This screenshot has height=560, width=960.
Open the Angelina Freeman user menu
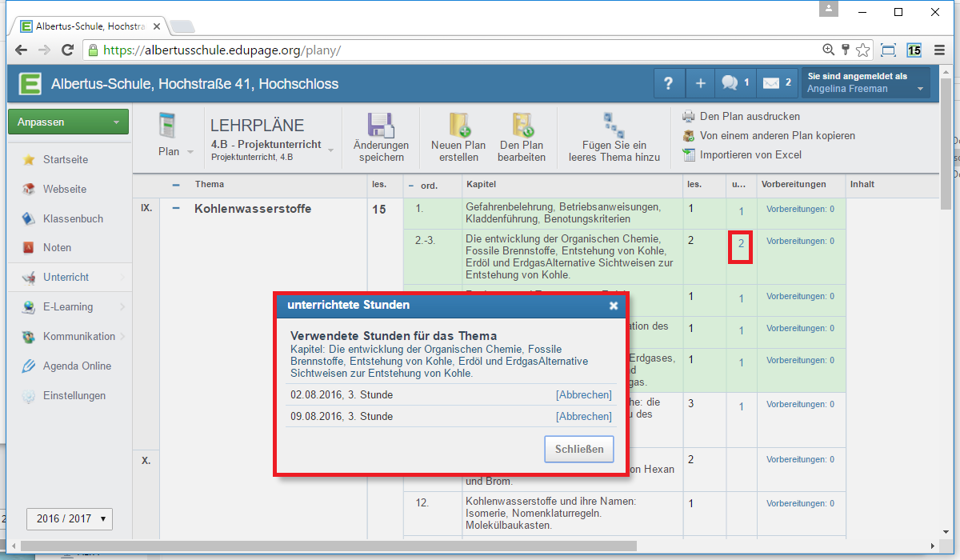coord(866,83)
